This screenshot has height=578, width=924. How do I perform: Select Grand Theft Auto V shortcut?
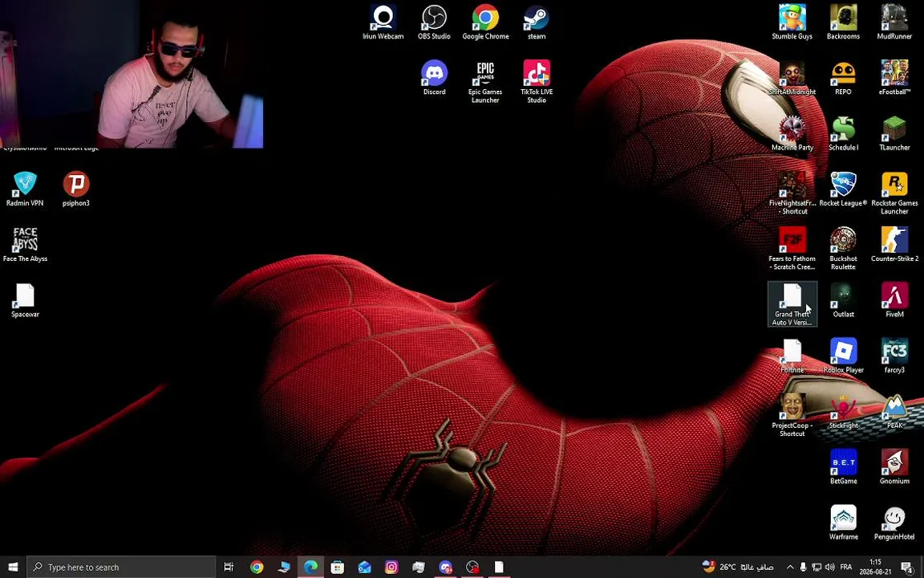click(792, 303)
